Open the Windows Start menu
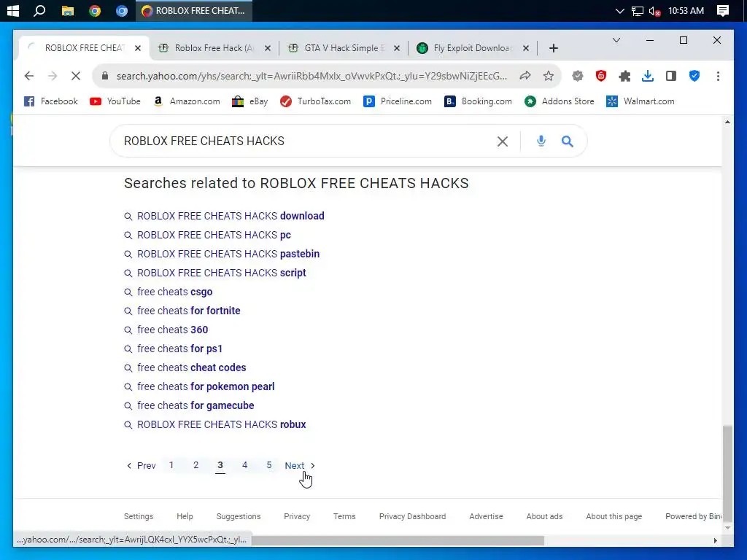This screenshot has height=560, width=747. click(13, 10)
